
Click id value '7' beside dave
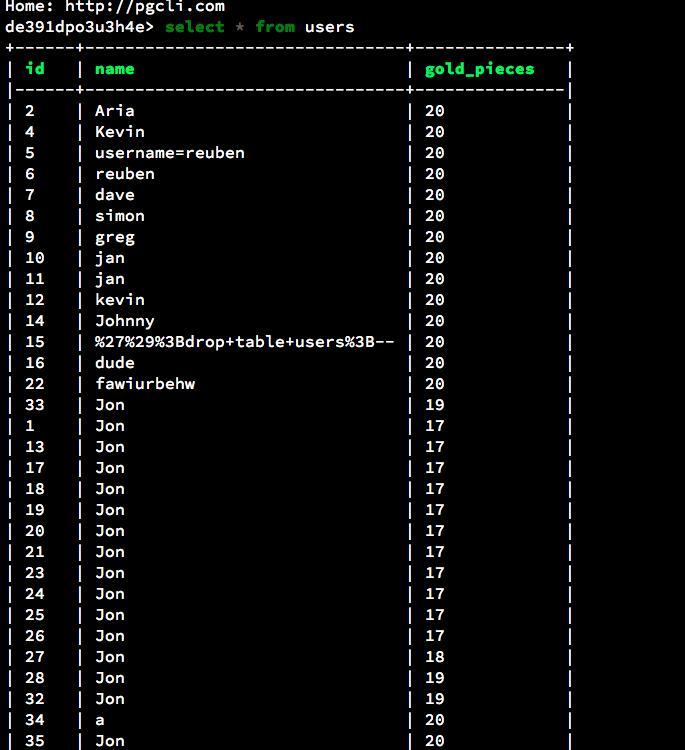(30, 195)
